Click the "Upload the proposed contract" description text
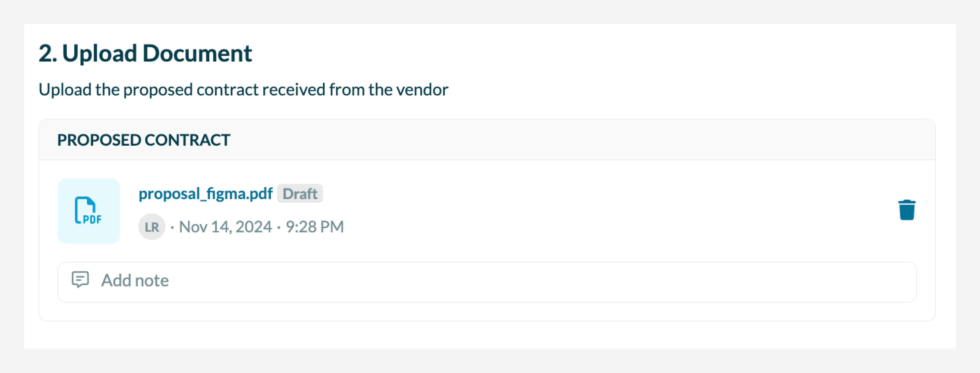Image resolution: width=980 pixels, height=373 pixels. coord(243,90)
